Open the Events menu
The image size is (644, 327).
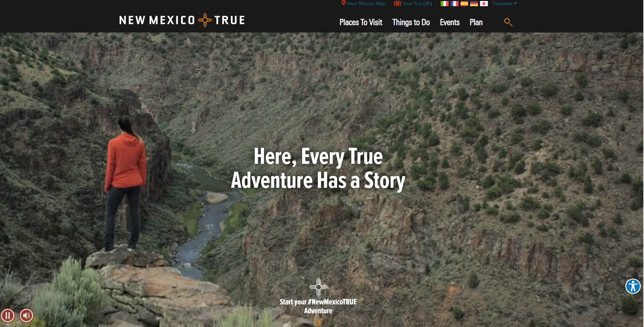pos(450,22)
